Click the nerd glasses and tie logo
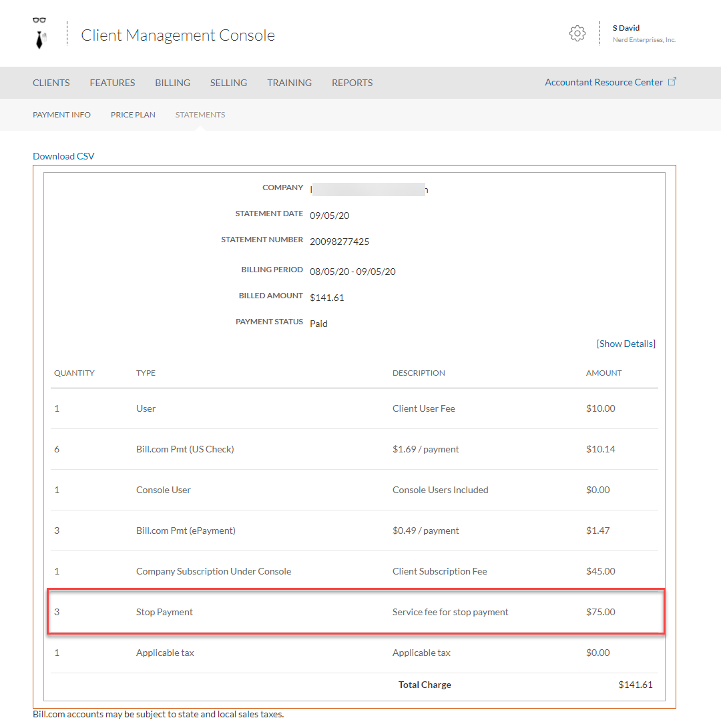 pos(40,33)
